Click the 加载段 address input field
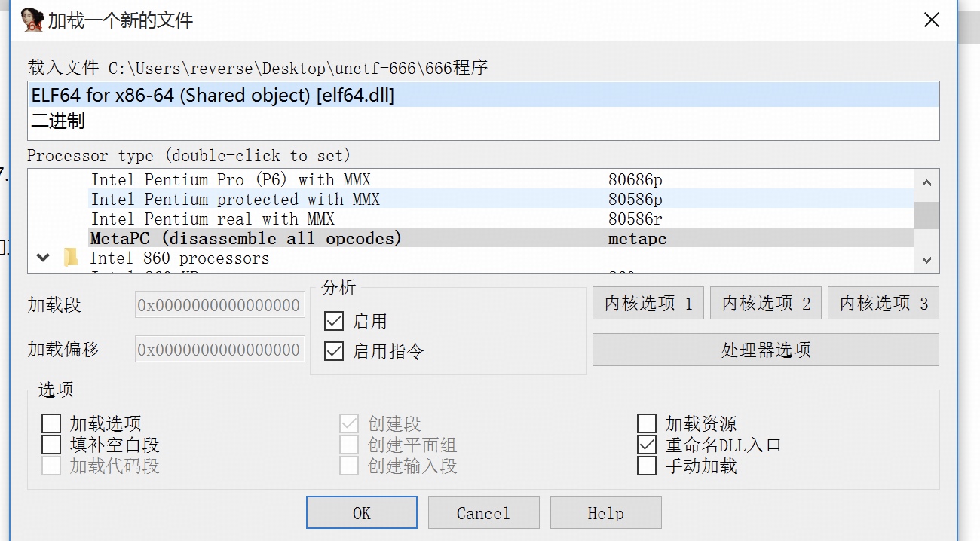Viewport: 980px width, 541px height. (220, 306)
